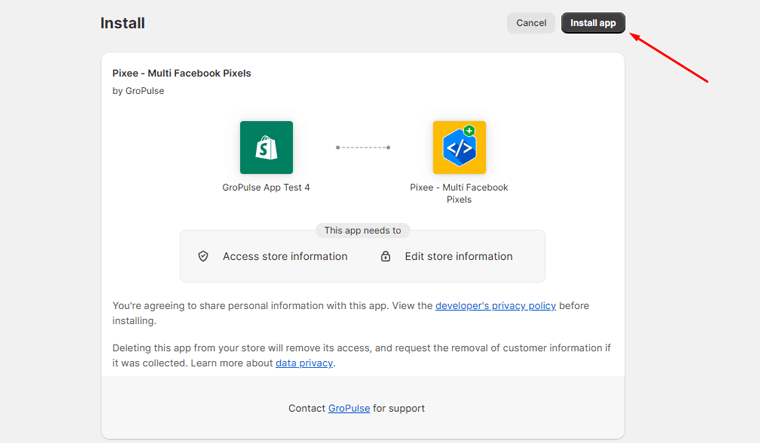This screenshot has width=760, height=443.
Task: Click the shield icon beside Access store information
Action: coord(203,256)
